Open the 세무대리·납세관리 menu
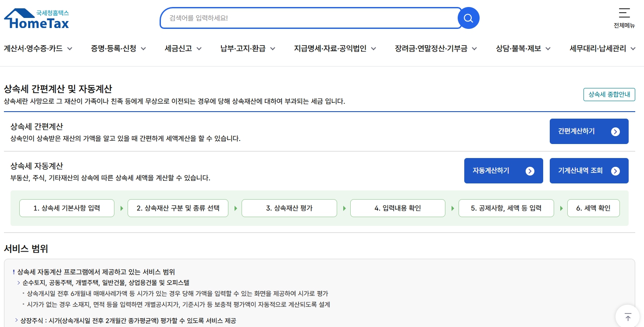The width and height of the screenshot is (644, 327). pos(598,49)
